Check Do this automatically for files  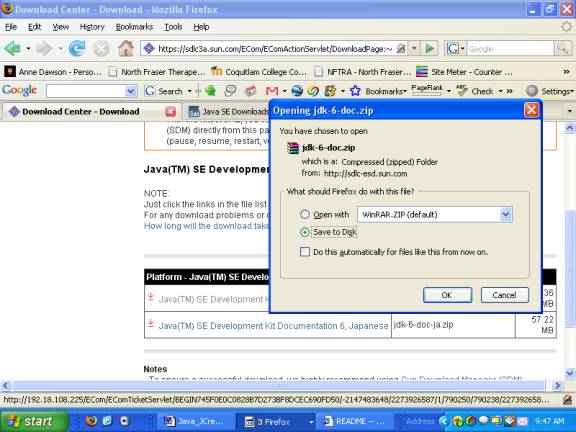coord(305,252)
